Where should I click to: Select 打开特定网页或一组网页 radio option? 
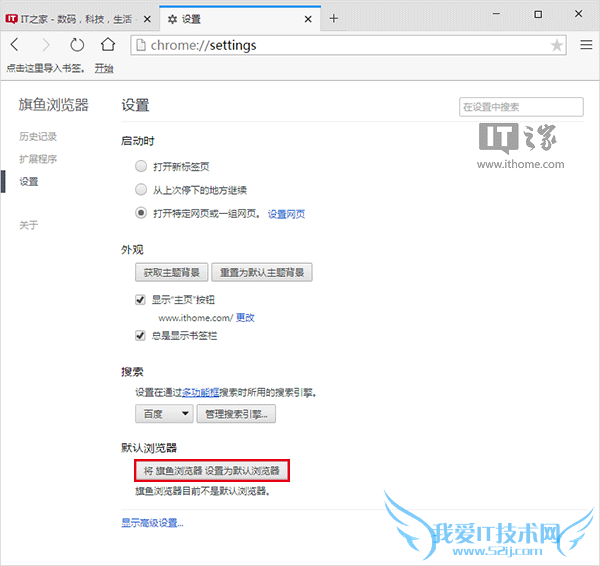(141, 213)
